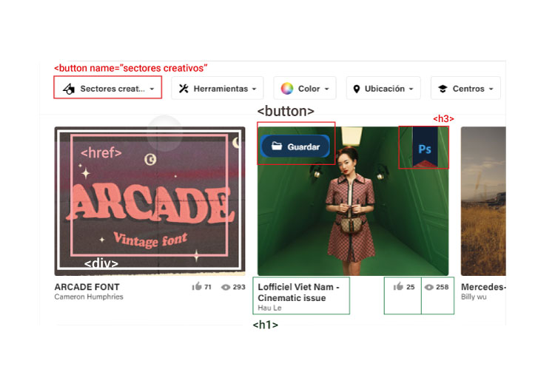This screenshot has height=392, width=555.
Task: Expand the Herramientas dropdown arrow
Action: [x=254, y=89]
